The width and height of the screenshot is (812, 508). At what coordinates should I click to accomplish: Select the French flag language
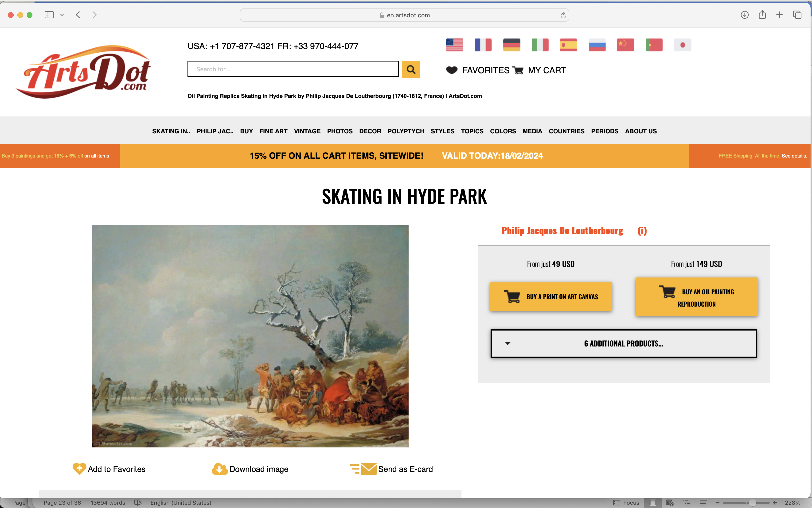[483, 45]
